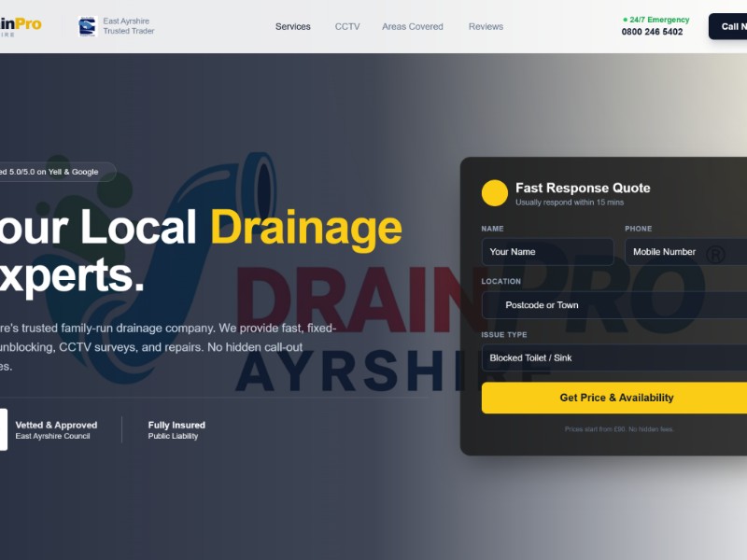This screenshot has width=747, height=560.
Task: Click the yellow circle icon on the quote card
Action: 495,192
